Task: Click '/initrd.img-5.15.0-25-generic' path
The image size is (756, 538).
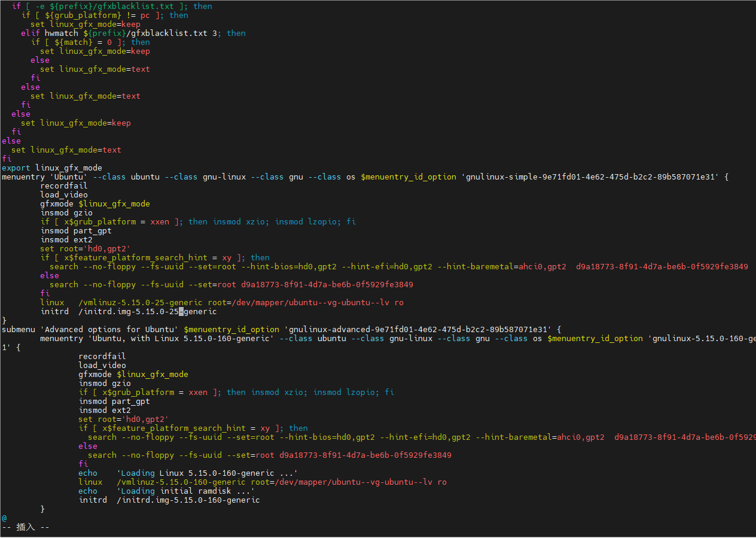Action: 148,311
